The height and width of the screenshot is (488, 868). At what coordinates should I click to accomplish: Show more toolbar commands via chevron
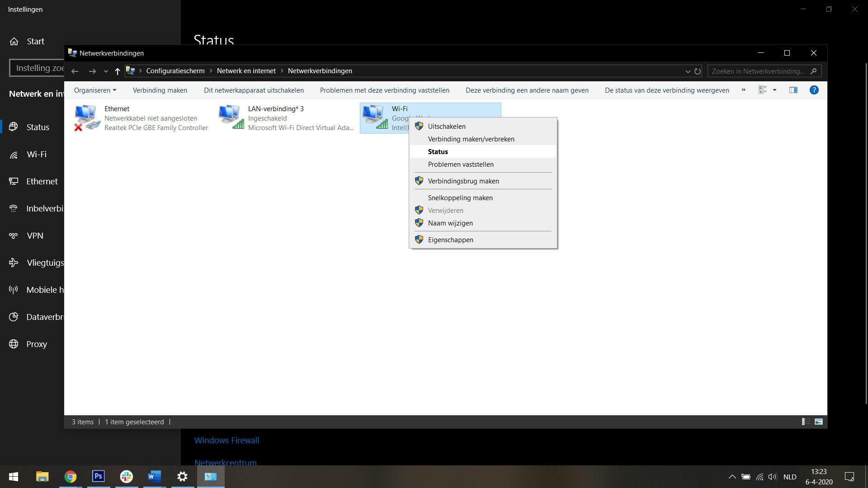click(x=743, y=90)
